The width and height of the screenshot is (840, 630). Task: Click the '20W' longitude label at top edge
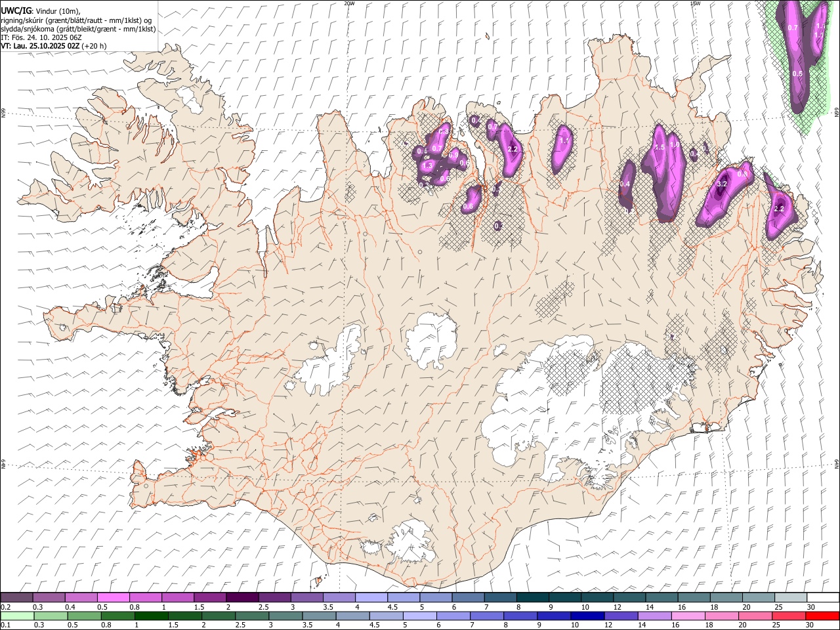349,3
